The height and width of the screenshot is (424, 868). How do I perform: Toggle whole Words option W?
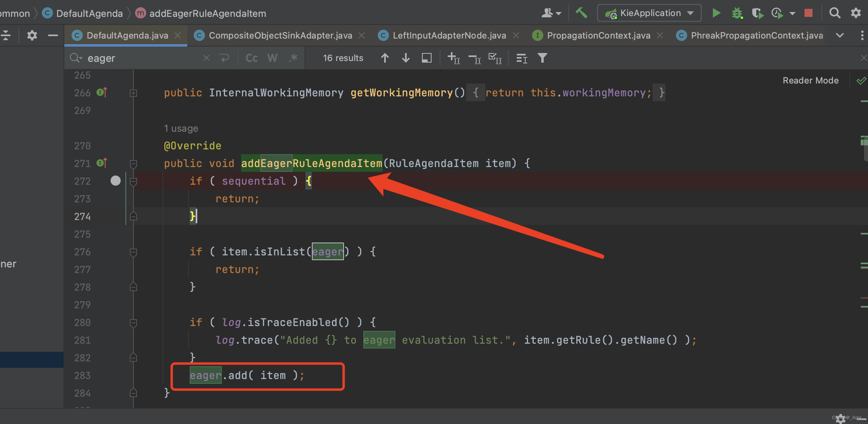(x=272, y=58)
